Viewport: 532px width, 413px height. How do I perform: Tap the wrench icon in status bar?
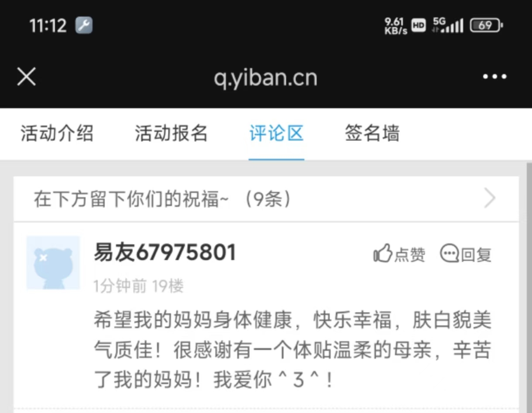(x=84, y=25)
